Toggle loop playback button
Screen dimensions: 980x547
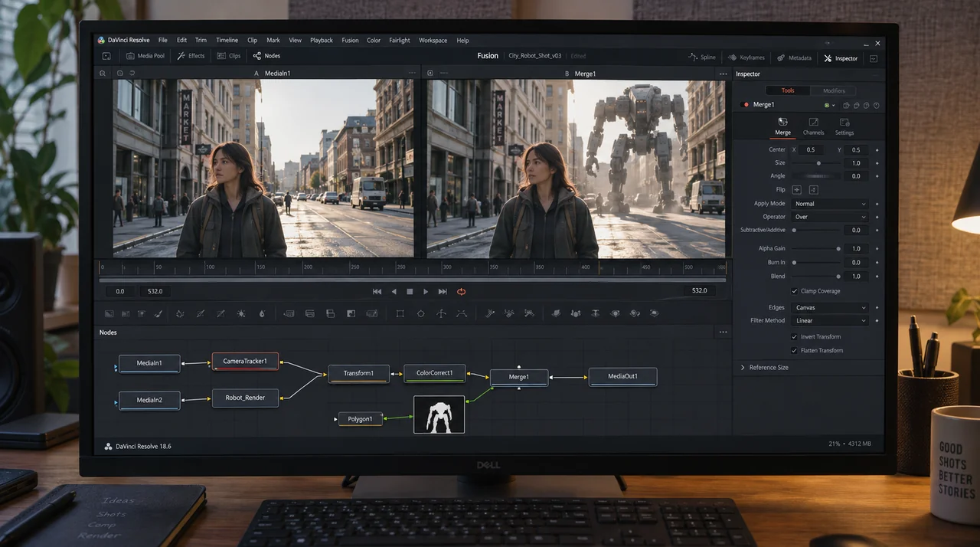click(461, 291)
